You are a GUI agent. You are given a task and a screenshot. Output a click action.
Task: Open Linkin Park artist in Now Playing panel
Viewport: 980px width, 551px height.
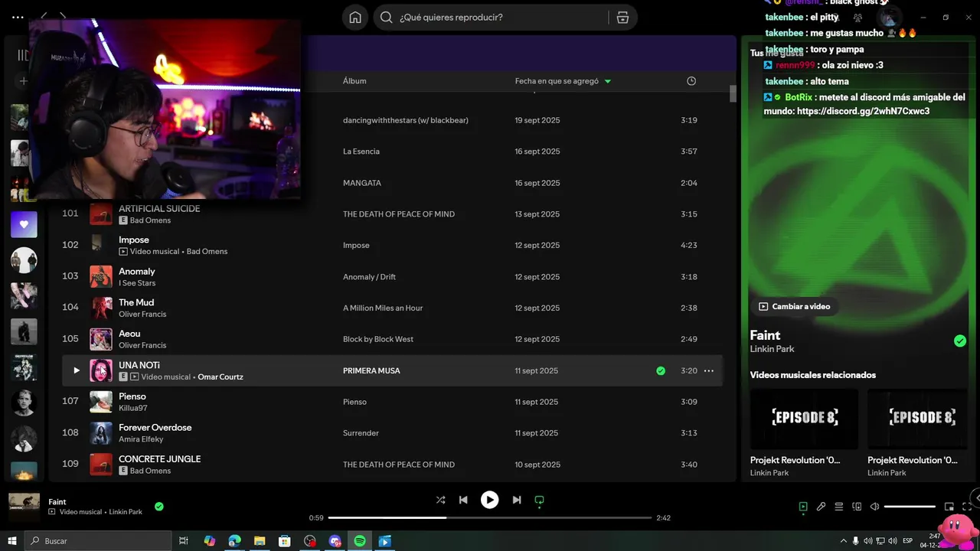(772, 349)
